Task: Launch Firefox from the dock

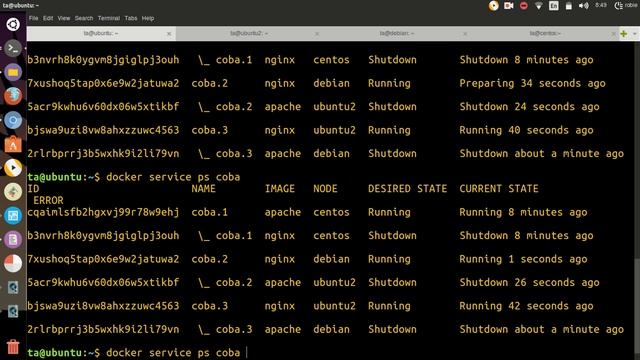Action: click(13, 96)
